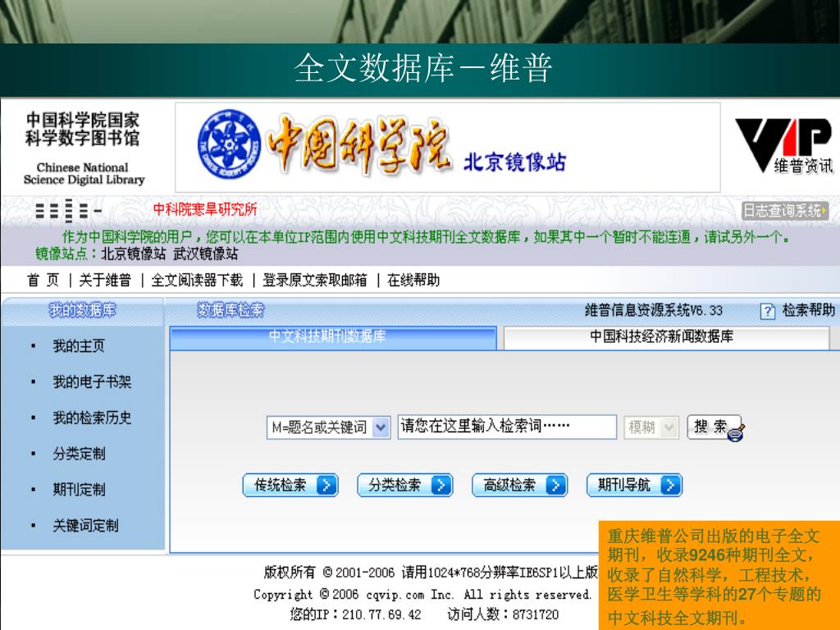Viewport: 840px width, 630px height.
Task: Click the 搜索 search button
Action: (x=714, y=427)
